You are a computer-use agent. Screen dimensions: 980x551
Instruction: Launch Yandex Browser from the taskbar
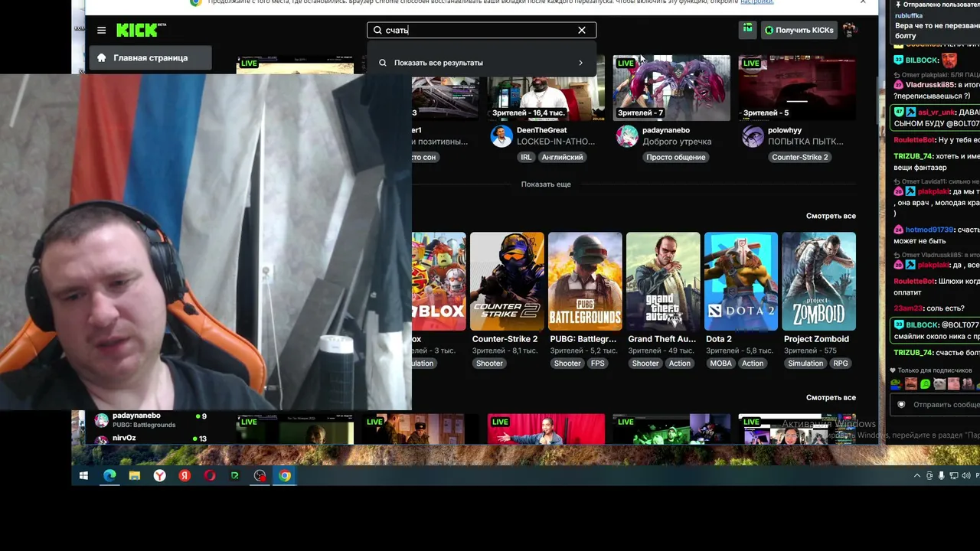tap(159, 476)
